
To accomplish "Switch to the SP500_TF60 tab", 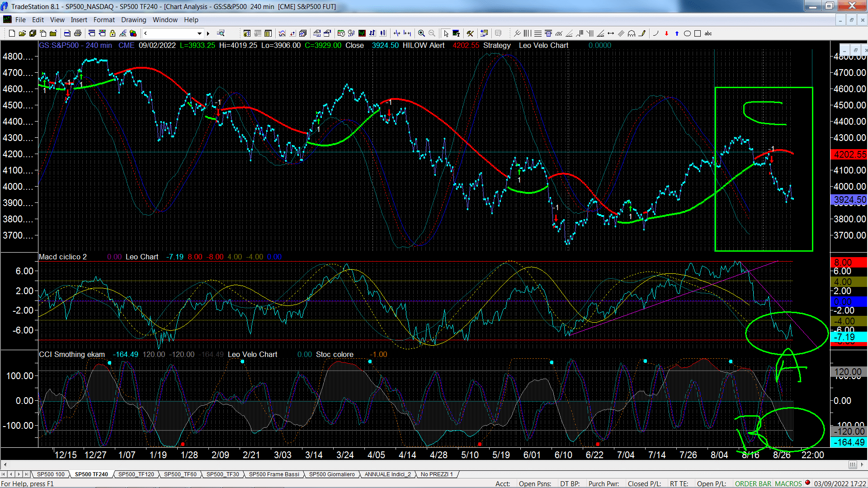I will 180,474.
